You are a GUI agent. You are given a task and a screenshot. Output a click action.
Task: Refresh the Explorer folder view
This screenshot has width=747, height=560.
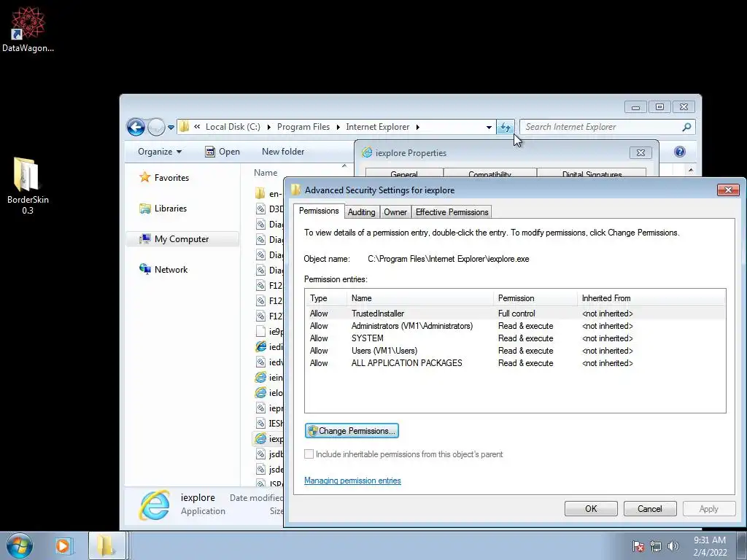coord(505,127)
